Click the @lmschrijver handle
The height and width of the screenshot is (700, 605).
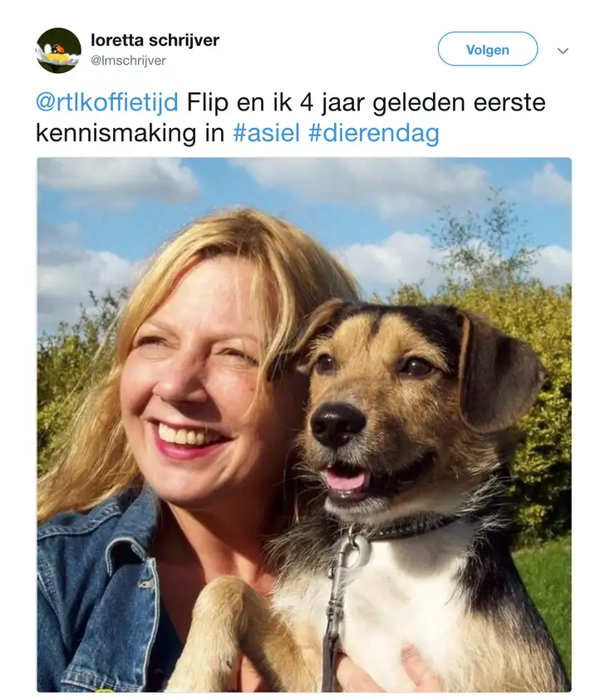pyautogui.click(x=128, y=61)
